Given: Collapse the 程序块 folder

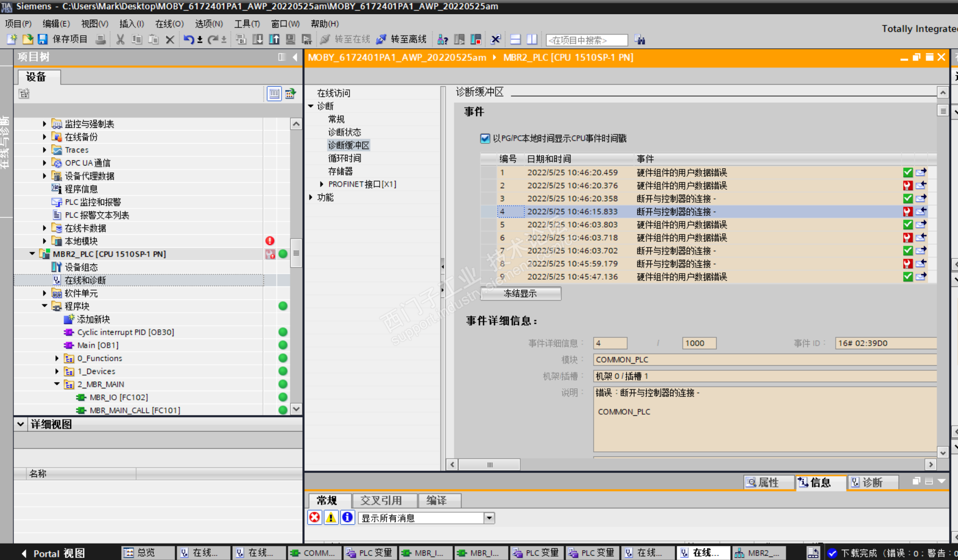Looking at the screenshot, I should 44,306.
